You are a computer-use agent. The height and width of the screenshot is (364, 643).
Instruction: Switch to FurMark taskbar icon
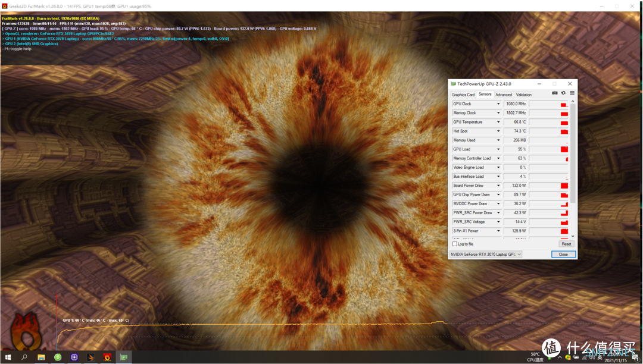click(x=107, y=357)
